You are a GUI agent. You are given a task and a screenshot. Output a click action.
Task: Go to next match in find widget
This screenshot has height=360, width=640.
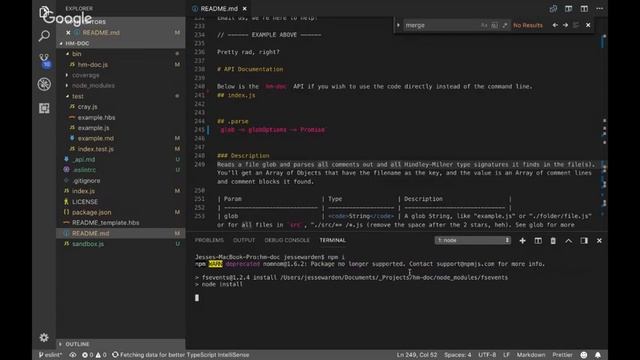(x=565, y=25)
